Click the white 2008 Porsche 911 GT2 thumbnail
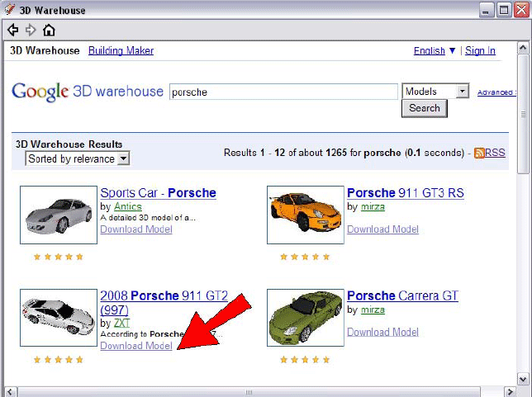The height and width of the screenshot is (397, 532). (59, 318)
